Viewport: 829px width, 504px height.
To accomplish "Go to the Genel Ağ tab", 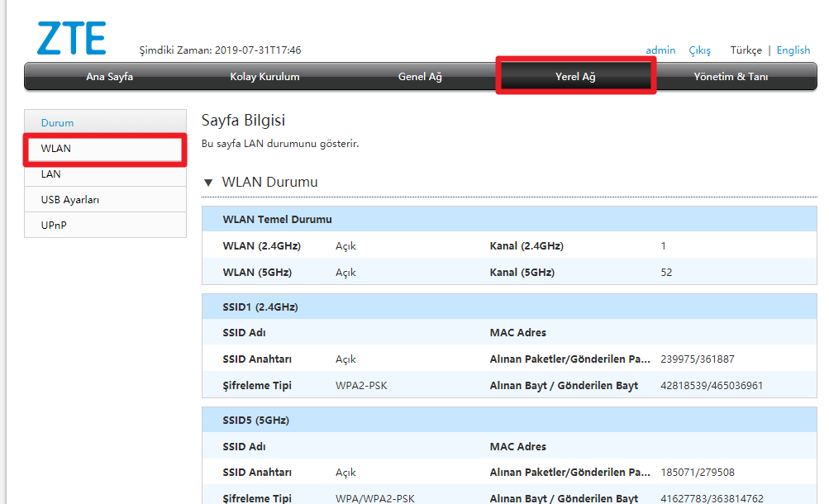I will tap(420, 77).
